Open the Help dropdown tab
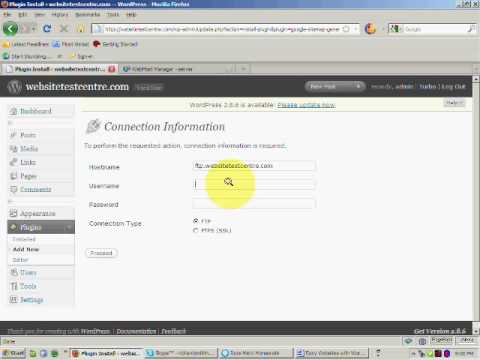This screenshot has width=480, height=360. point(454,103)
